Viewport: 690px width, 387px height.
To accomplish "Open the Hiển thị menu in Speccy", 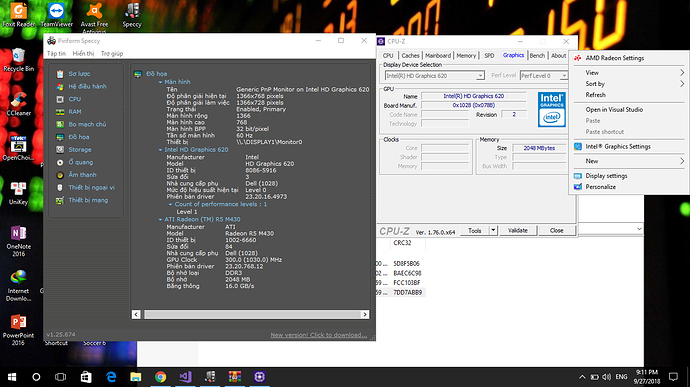I will tap(83, 53).
